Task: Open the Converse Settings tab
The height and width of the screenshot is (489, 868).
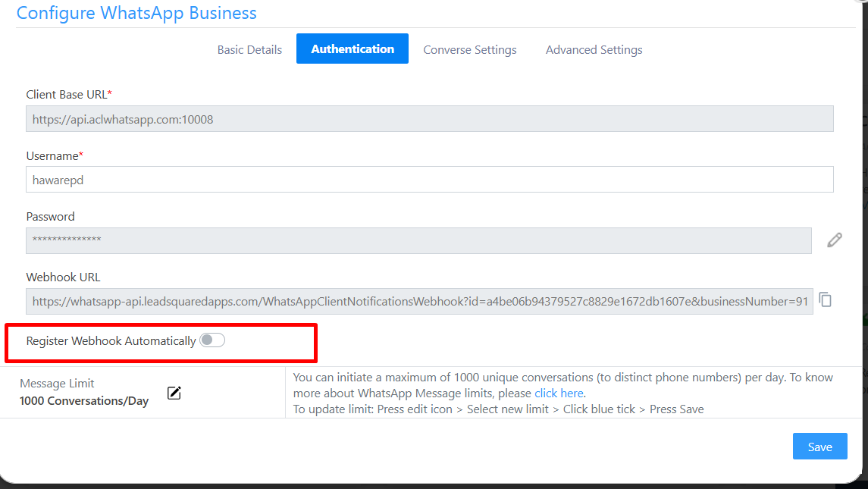Action: [470, 50]
